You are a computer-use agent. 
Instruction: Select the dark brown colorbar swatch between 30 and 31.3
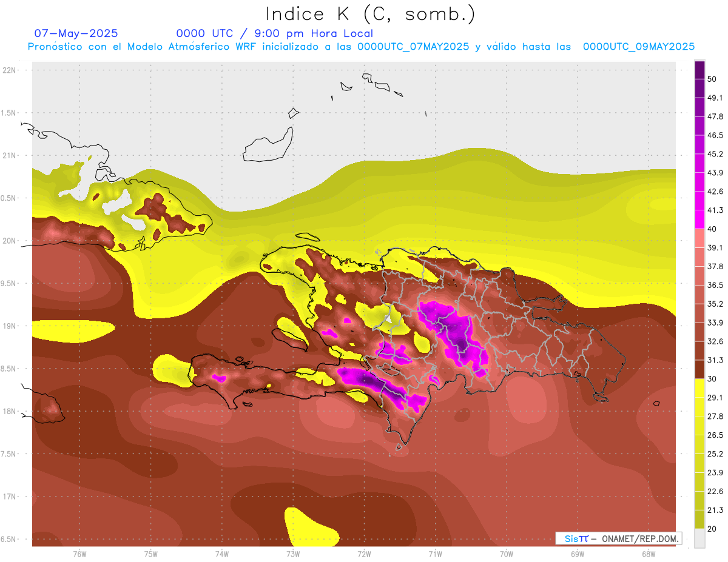(x=699, y=369)
